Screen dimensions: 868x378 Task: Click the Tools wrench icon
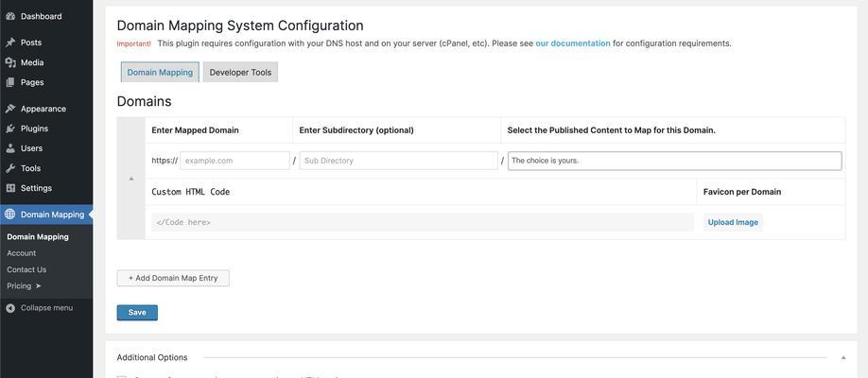point(10,168)
